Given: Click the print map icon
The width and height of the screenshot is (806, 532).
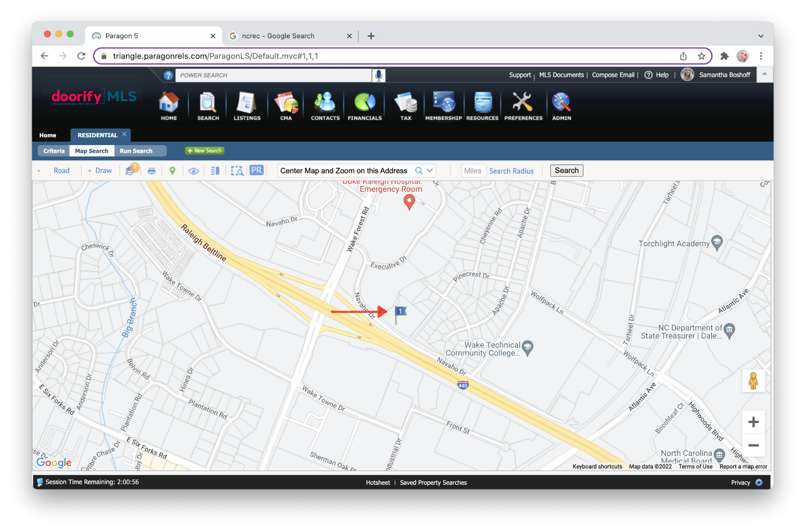Looking at the screenshot, I should [x=152, y=171].
